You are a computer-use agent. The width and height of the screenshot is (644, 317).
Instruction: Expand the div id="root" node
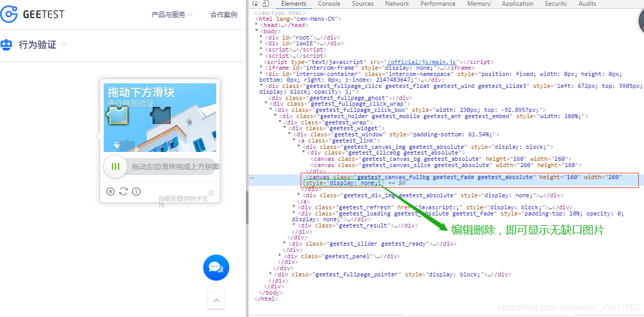coord(262,37)
